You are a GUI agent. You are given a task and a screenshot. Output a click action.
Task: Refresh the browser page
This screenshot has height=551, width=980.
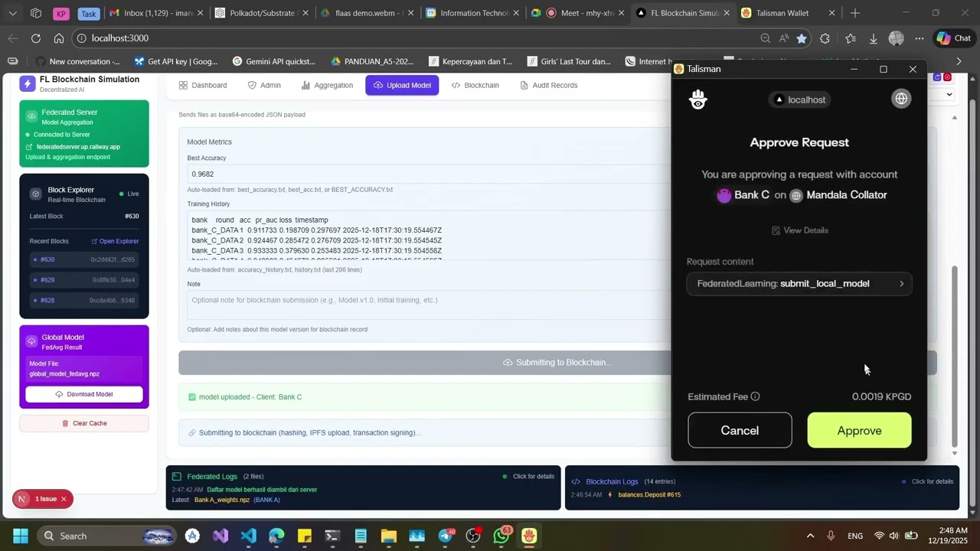pos(36,38)
